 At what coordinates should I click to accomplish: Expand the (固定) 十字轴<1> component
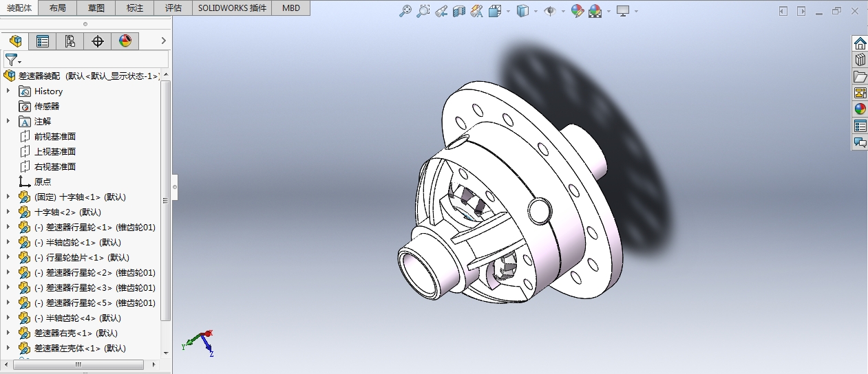pos(8,197)
